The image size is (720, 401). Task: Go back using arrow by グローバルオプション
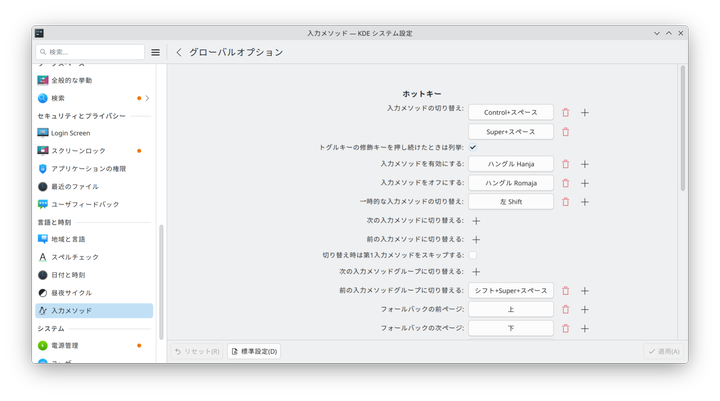(179, 52)
